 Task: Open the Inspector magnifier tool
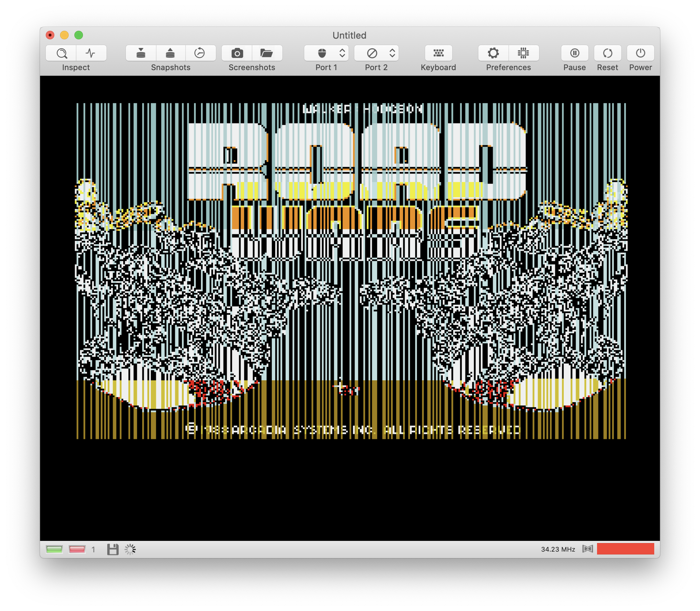61,53
